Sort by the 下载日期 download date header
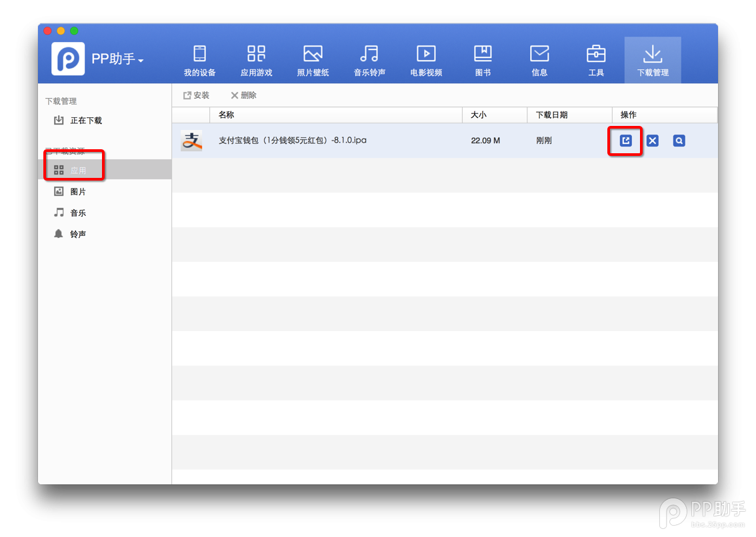 [570, 115]
